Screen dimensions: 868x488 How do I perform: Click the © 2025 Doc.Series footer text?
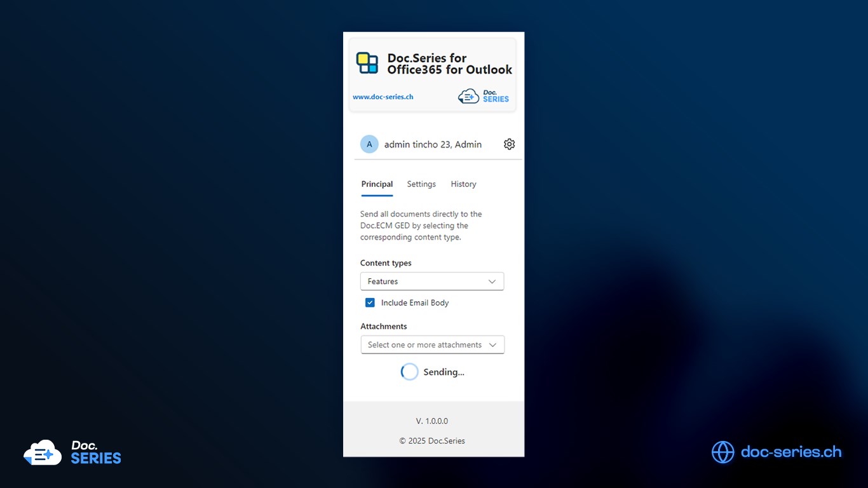(432, 441)
